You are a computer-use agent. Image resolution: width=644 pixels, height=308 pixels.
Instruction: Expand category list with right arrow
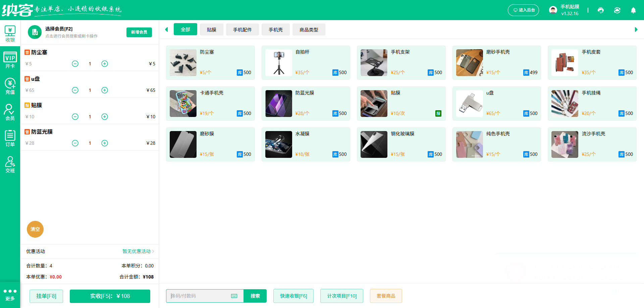(x=635, y=29)
